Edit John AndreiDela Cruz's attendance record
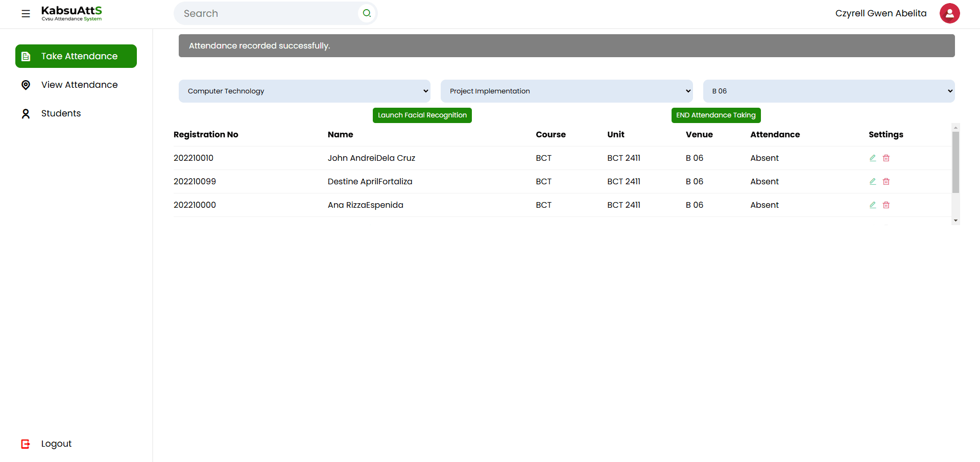980x462 pixels. pyautogui.click(x=873, y=158)
